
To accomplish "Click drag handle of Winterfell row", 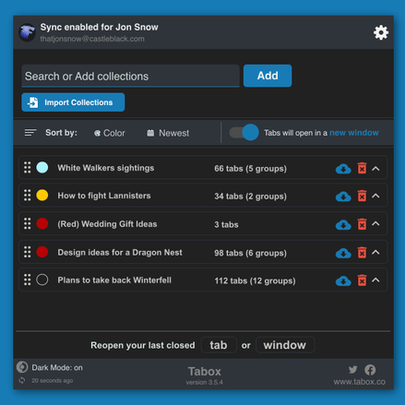I will pyautogui.click(x=27, y=280).
